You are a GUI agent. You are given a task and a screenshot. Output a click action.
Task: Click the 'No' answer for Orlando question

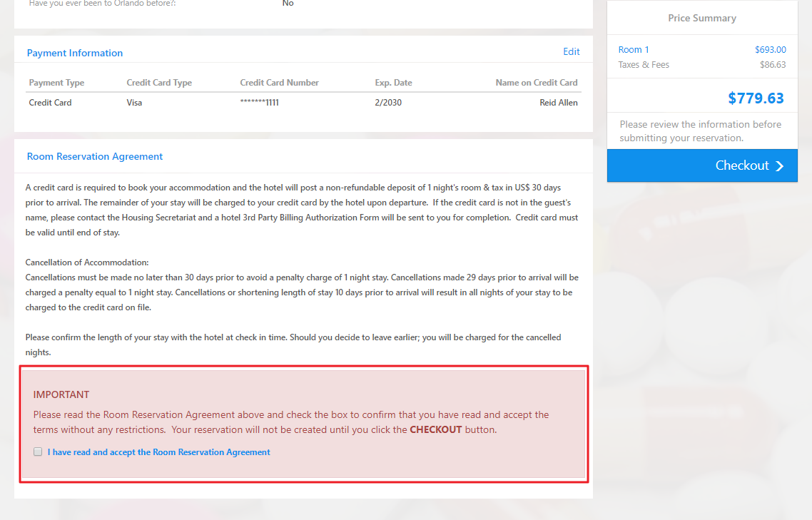pos(288,3)
